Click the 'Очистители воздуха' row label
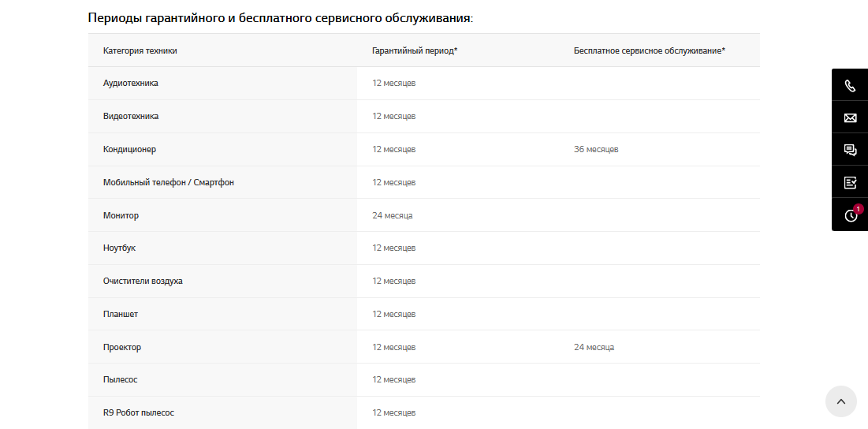Screen dimensions: 868x429 pyautogui.click(x=143, y=282)
